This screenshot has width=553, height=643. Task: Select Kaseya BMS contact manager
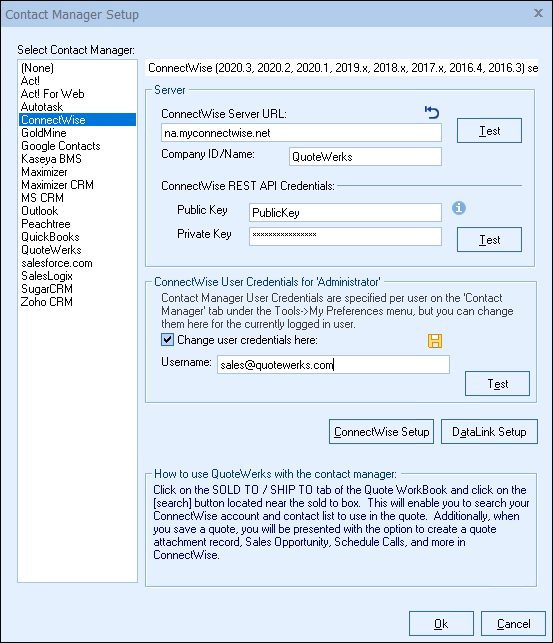coord(77,159)
